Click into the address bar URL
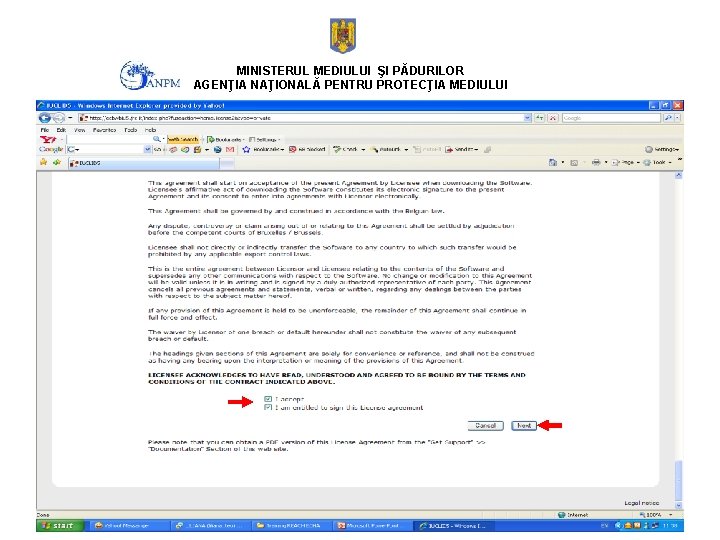The width and height of the screenshot is (720, 540). (303, 118)
